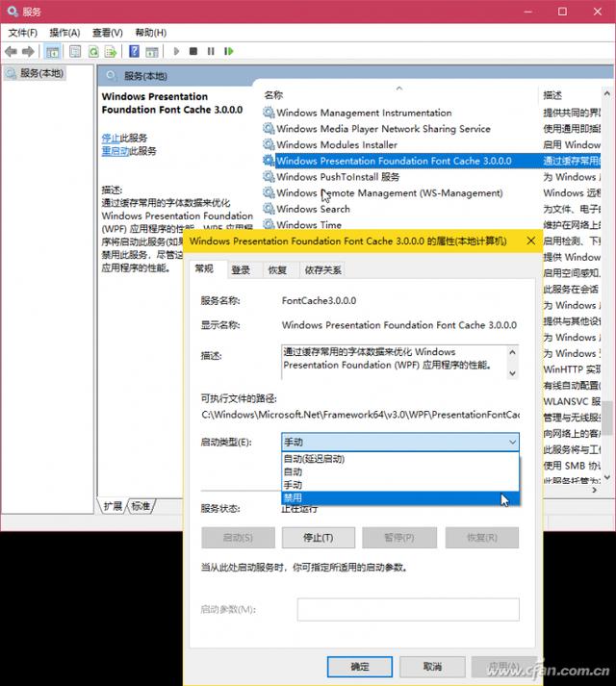
Task: Toggle the action pane toolbar icon
Action: point(152,52)
